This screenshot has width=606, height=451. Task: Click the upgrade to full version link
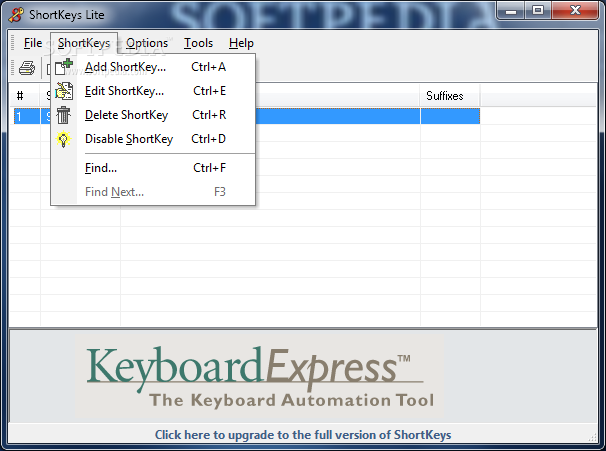coord(303,435)
